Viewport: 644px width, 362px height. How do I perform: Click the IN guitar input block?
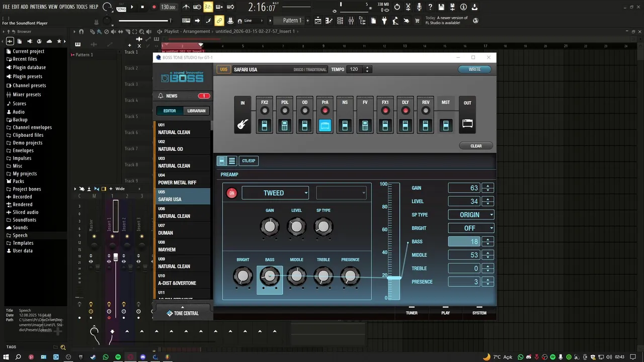click(x=243, y=115)
